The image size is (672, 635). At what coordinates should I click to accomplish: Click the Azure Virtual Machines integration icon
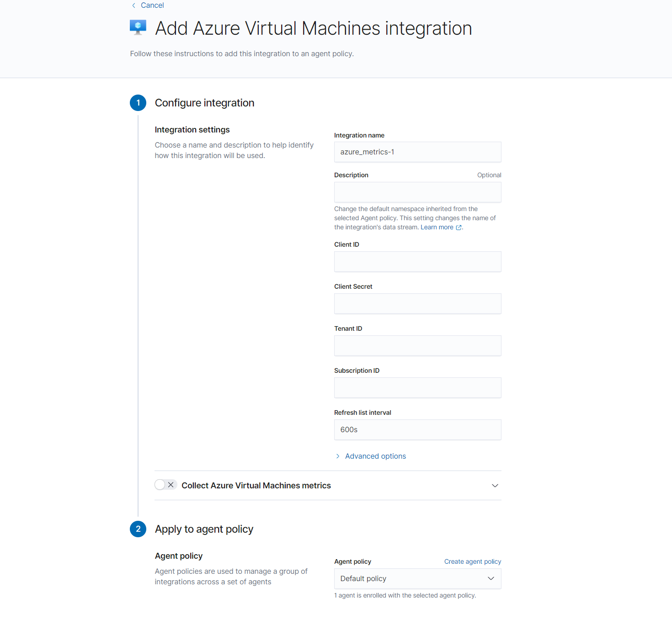[138, 27]
